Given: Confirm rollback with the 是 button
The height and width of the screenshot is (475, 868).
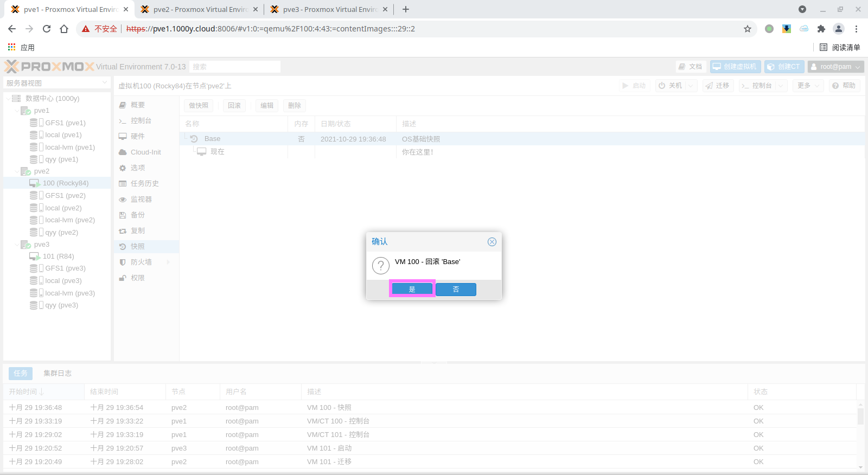Looking at the screenshot, I should [412, 289].
